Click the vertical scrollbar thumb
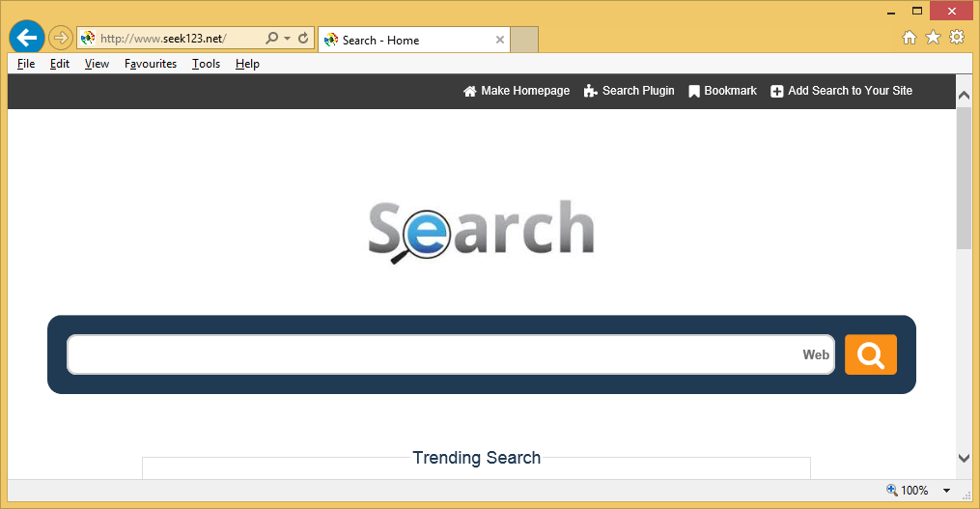This screenshot has width=980, height=509. (x=964, y=179)
